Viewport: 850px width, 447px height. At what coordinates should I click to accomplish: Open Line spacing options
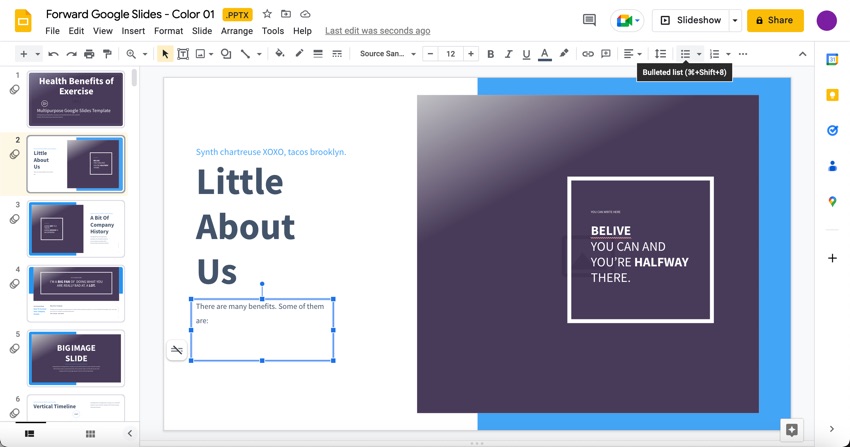(x=660, y=54)
